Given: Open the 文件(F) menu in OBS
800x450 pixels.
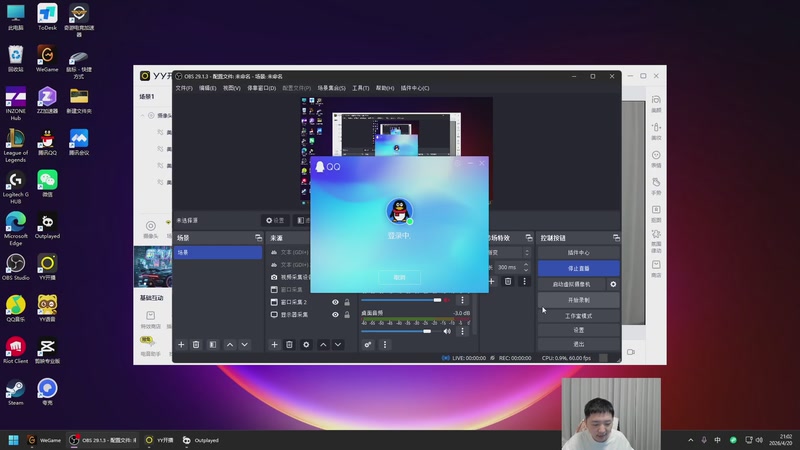Looking at the screenshot, I should click(184, 88).
